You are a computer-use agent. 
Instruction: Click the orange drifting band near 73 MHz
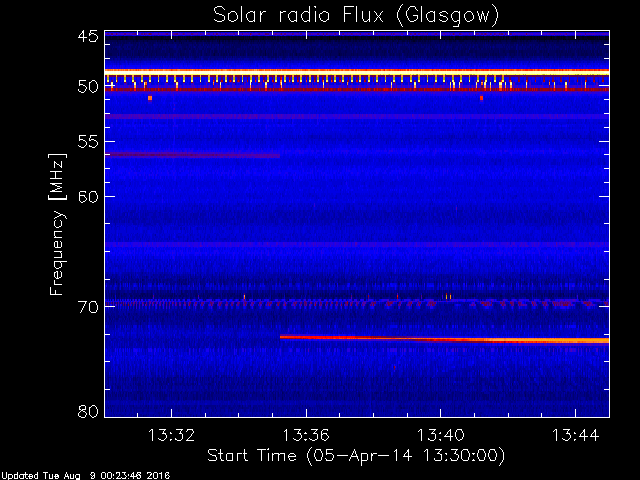click(444, 339)
